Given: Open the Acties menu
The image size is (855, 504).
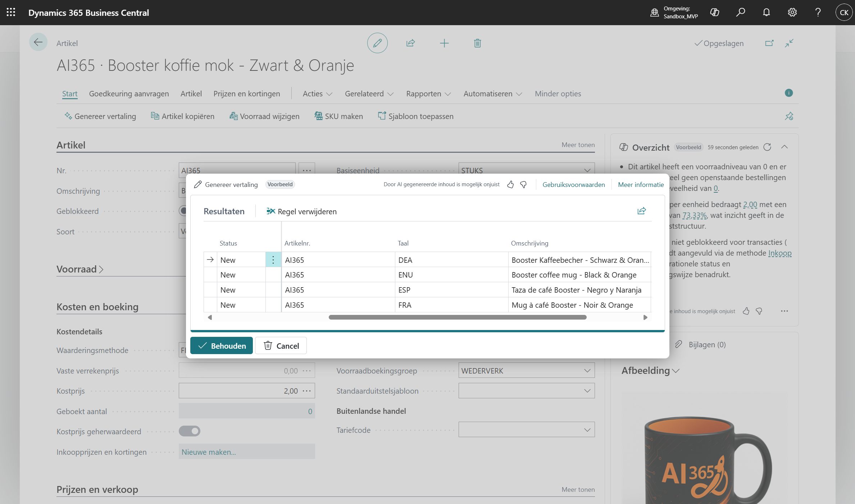Looking at the screenshot, I should 317,94.
